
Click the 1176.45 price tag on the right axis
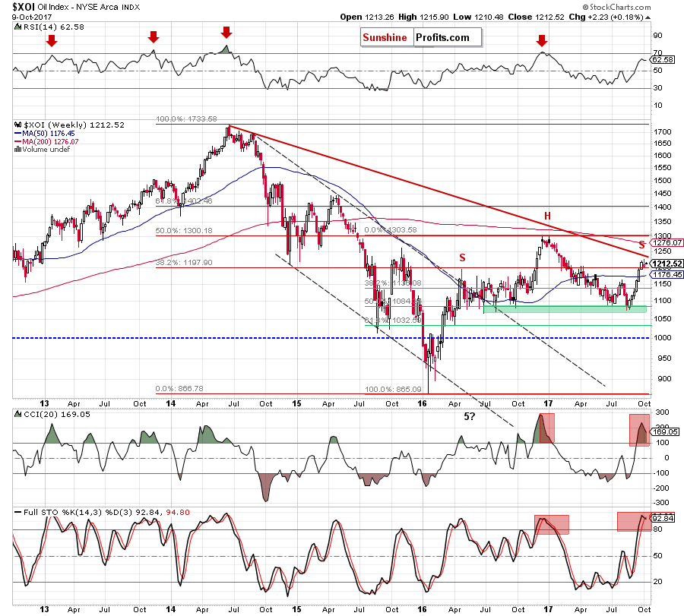[667, 274]
